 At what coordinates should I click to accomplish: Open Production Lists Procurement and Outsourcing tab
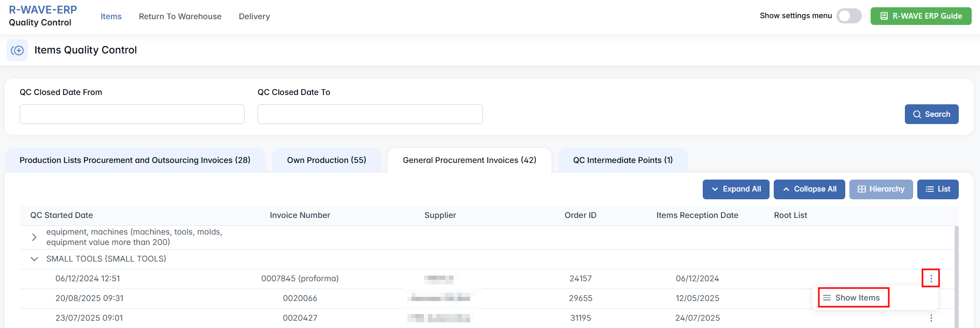pyautogui.click(x=135, y=160)
